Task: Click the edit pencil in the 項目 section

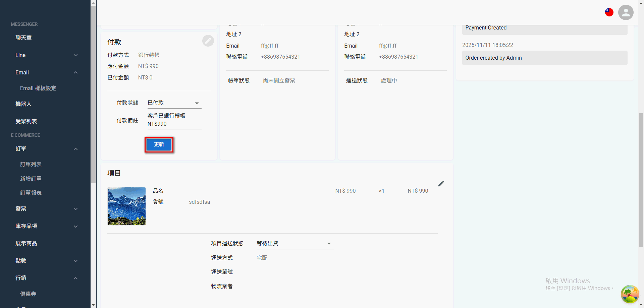Action: (x=441, y=183)
